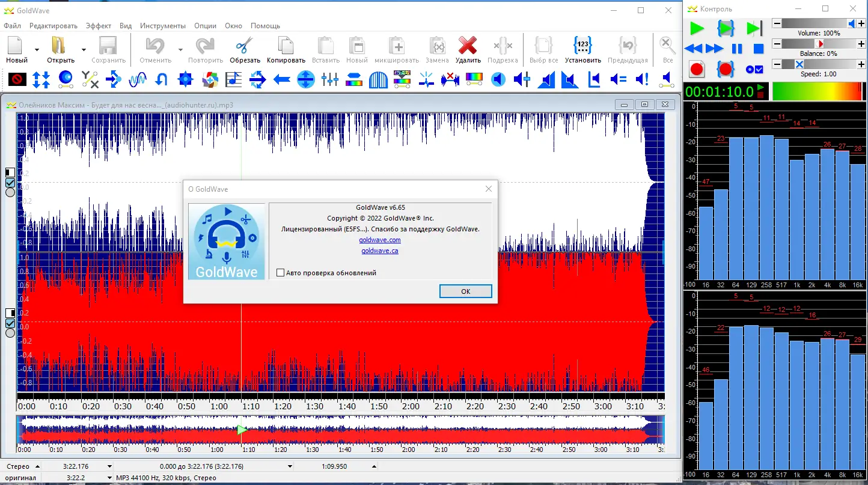This screenshot has height=485, width=868.
Task: Open the Опции menu
Action: (206, 26)
